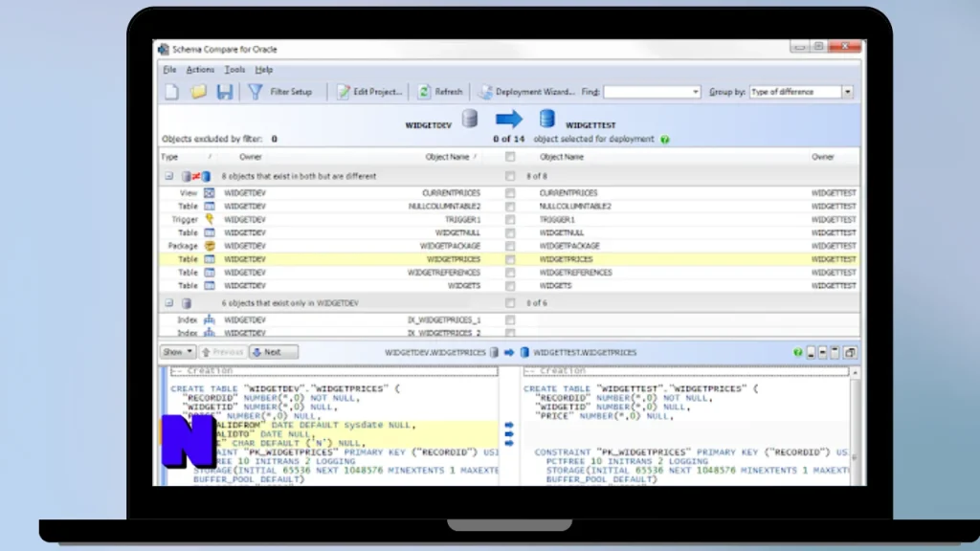Click the leftmost pane layout icon after the green help icon
This screenshot has height=551, width=980.
click(811, 352)
